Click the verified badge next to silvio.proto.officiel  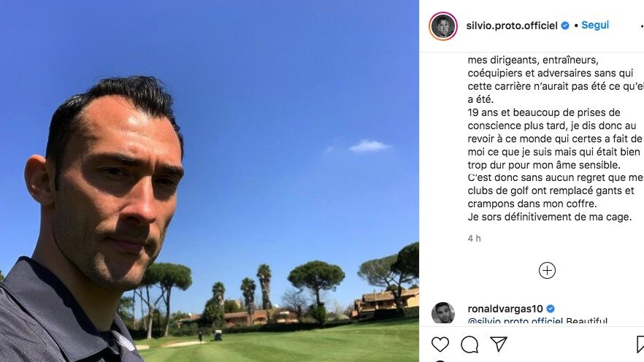pyautogui.click(x=565, y=26)
